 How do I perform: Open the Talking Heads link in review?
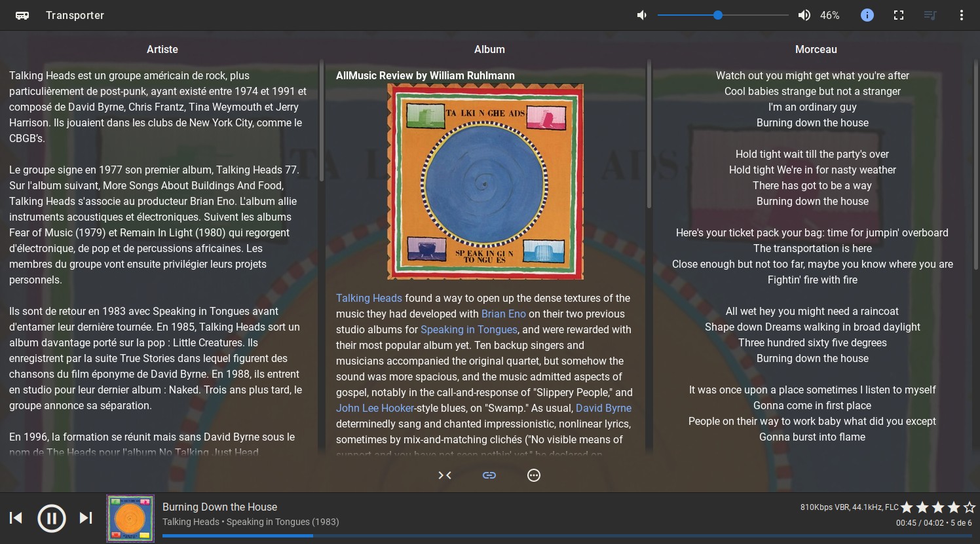(x=369, y=298)
